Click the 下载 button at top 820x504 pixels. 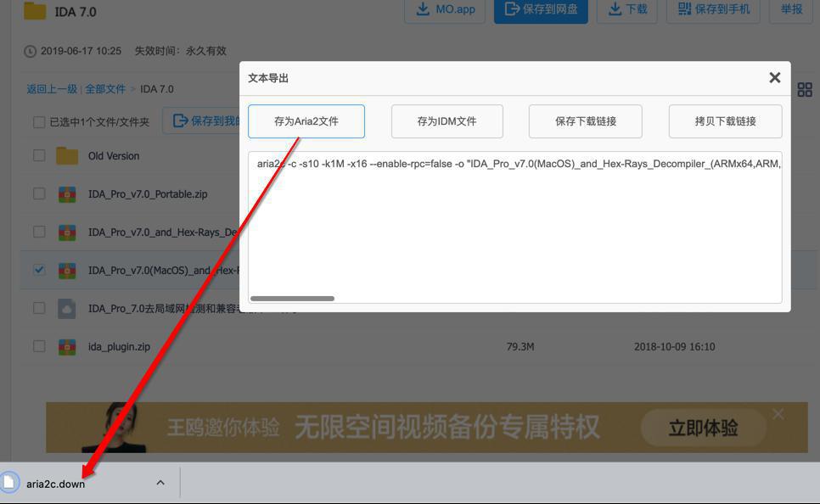(x=627, y=9)
